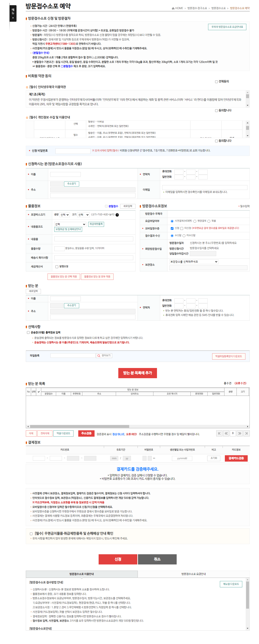Viewport: 259px width, 644px height.
Task: Click the HOME house icon in the breadcrumb
Action: click(x=173, y=8)
